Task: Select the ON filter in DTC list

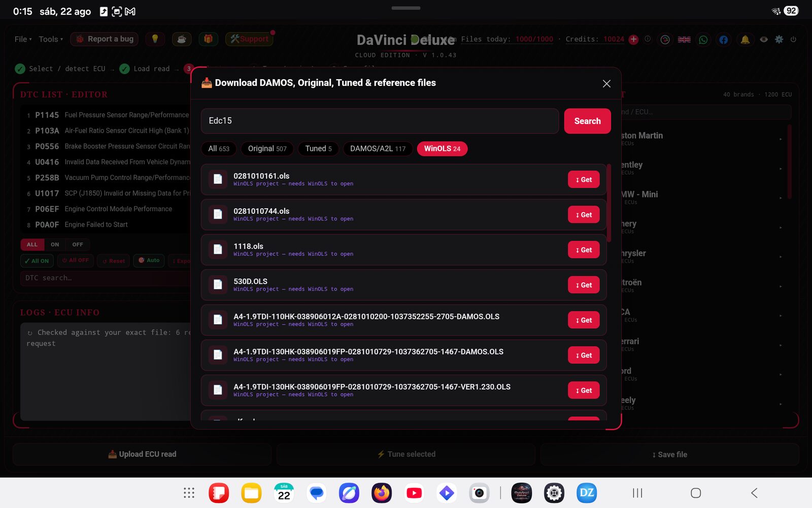Action: [55, 244]
